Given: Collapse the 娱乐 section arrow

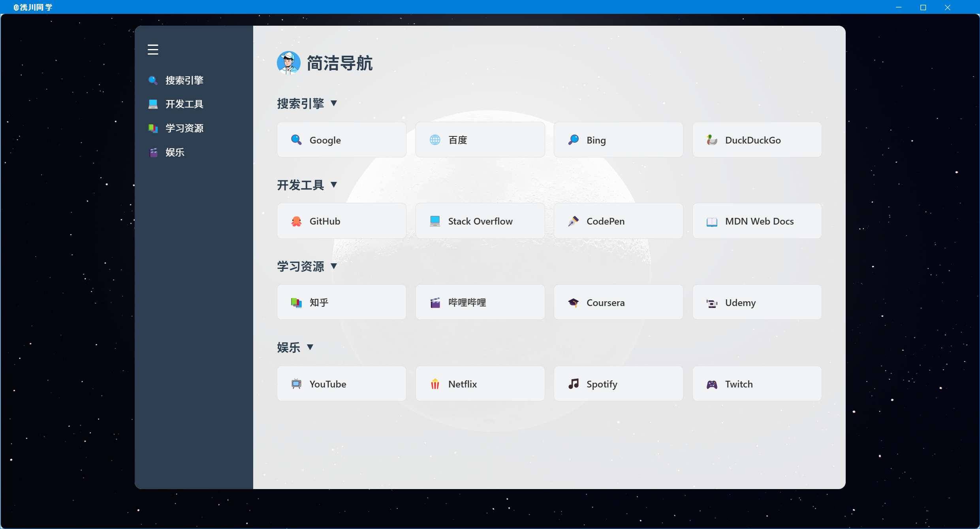Looking at the screenshot, I should (x=310, y=347).
